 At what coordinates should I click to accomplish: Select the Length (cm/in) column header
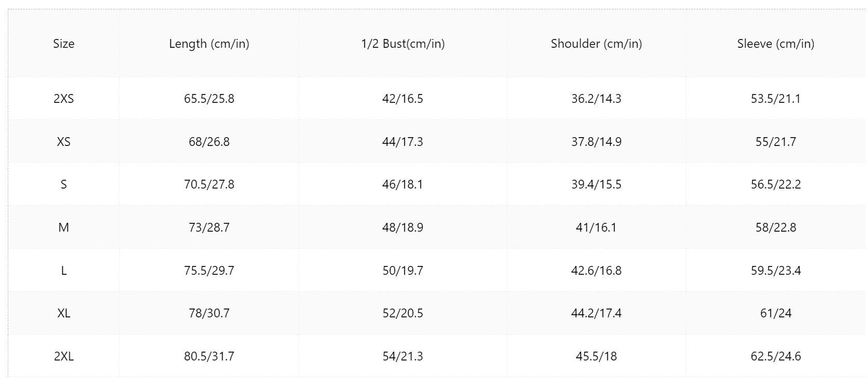point(209,44)
